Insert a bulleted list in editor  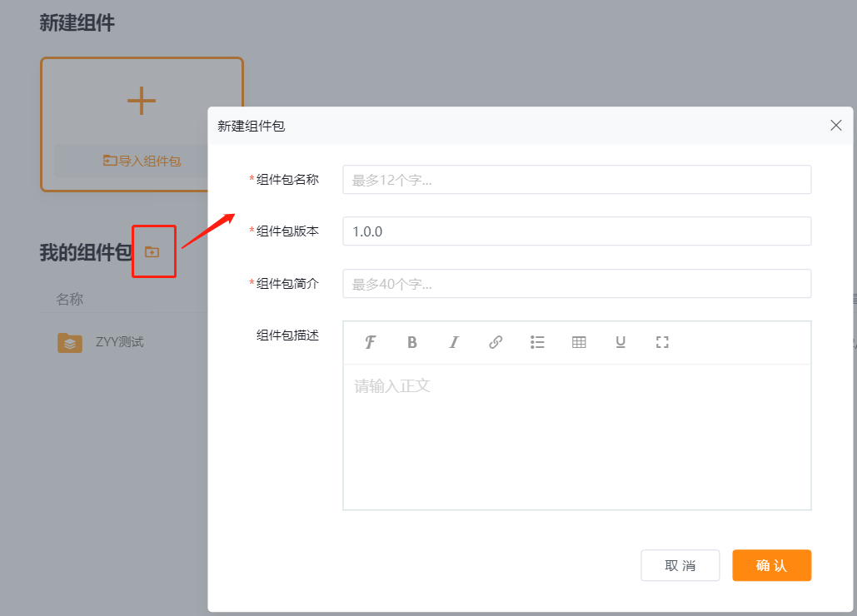tap(537, 342)
